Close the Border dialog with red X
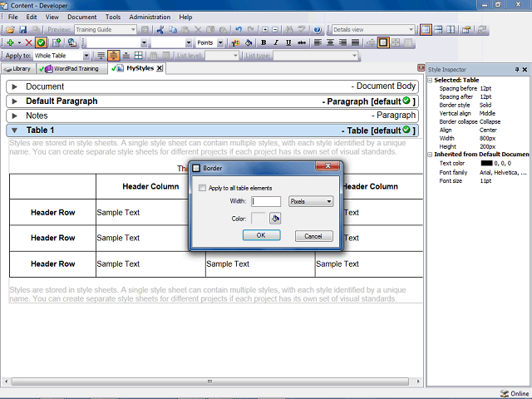The image size is (532, 399). click(x=328, y=166)
